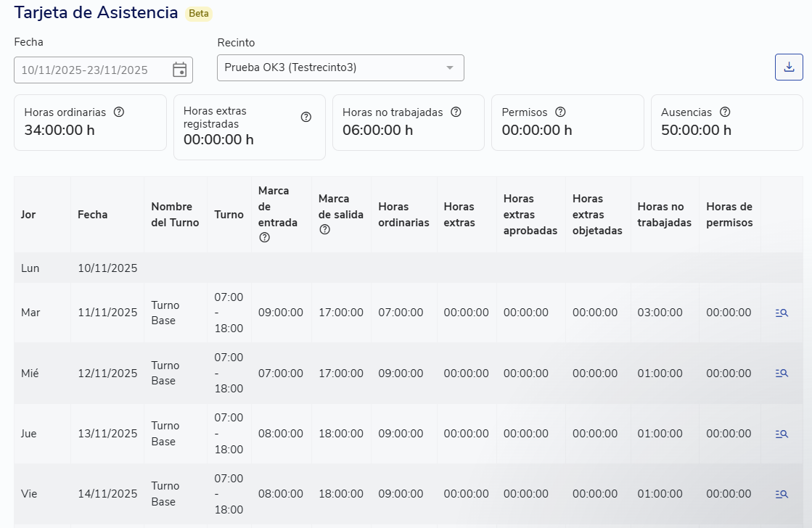
Task: Click help icon under Marca de salida header
Action: tap(324, 230)
